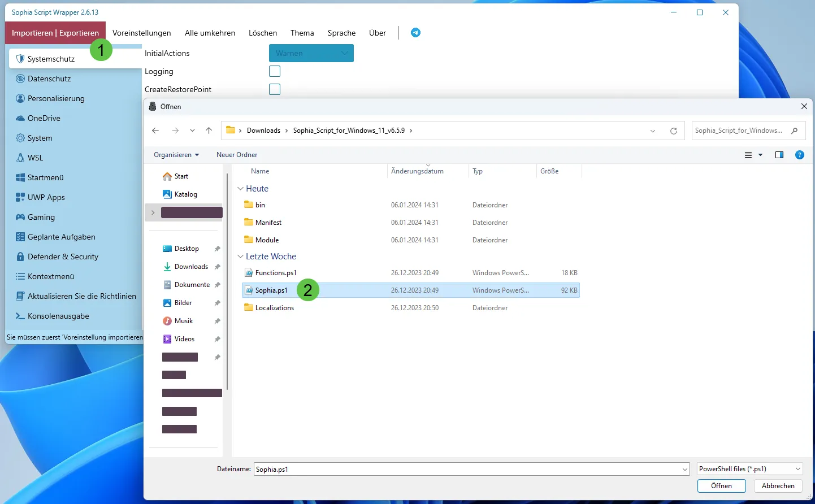This screenshot has width=815, height=504.
Task: Open Start in the navigation pane
Action: point(175,176)
